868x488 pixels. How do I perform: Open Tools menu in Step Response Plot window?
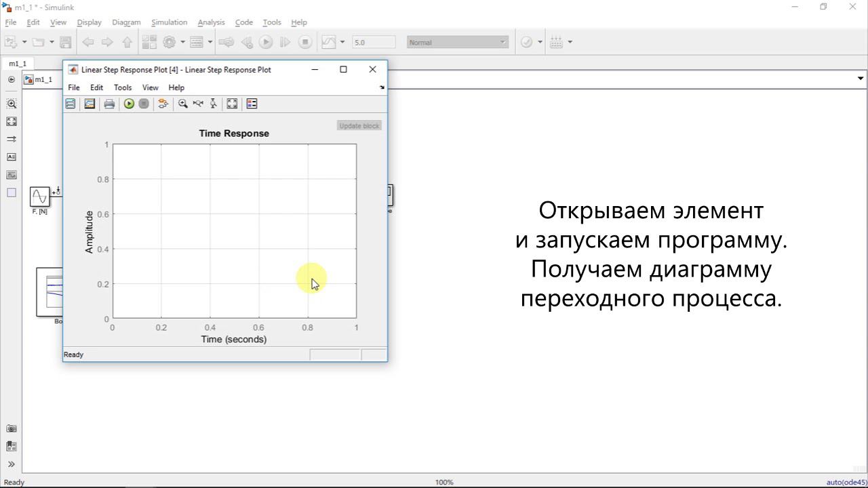point(123,87)
